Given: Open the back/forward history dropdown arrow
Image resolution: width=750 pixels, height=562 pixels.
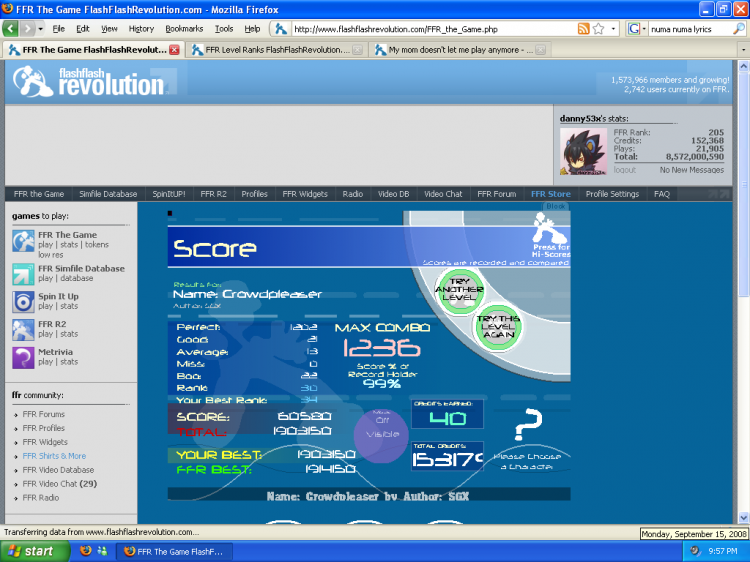Looking at the screenshot, I should 41,29.
